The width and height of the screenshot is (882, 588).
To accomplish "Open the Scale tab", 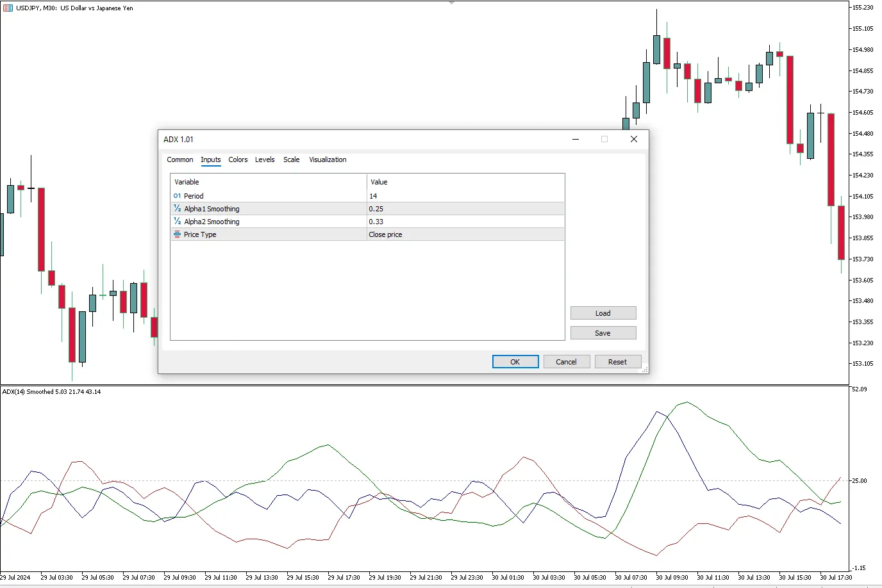I will pos(291,159).
